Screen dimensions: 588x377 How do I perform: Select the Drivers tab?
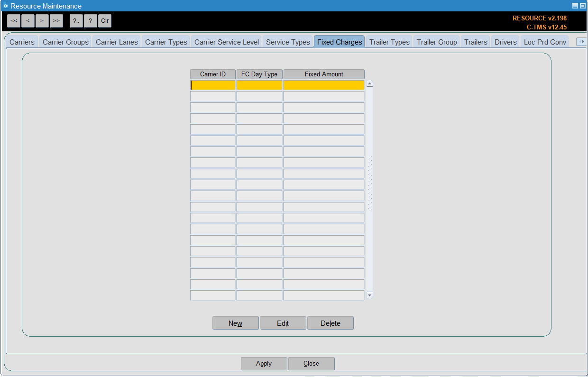505,42
